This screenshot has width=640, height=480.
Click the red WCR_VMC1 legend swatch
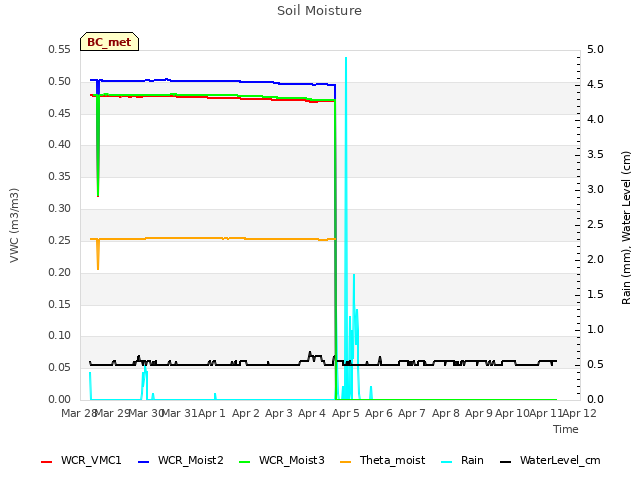coord(47,462)
